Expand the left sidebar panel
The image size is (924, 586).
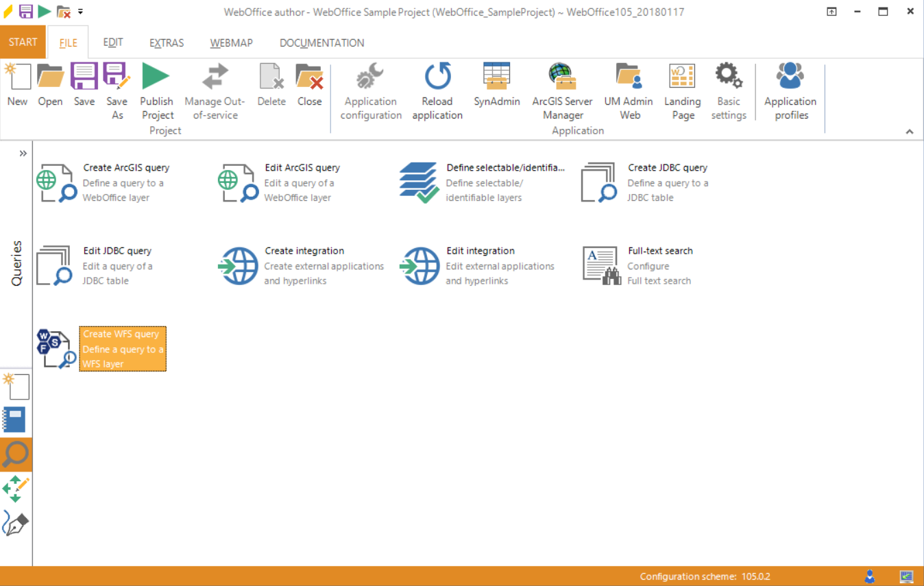pyautogui.click(x=24, y=154)
